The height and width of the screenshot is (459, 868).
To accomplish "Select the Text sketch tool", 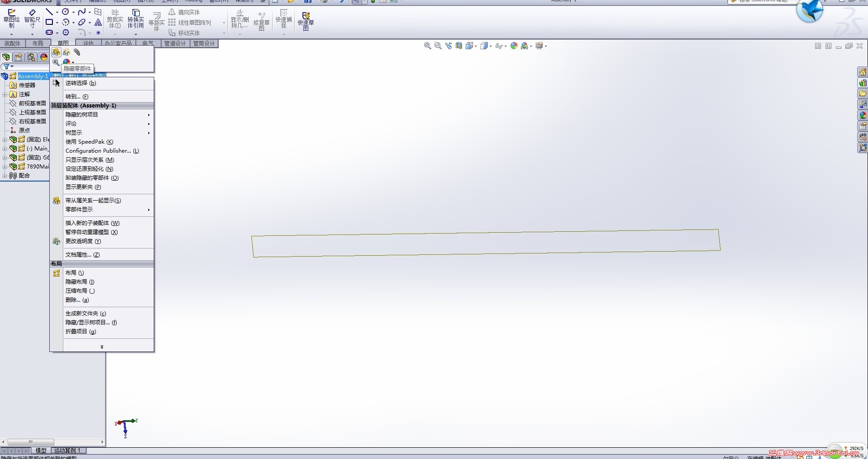I will 98,22.
